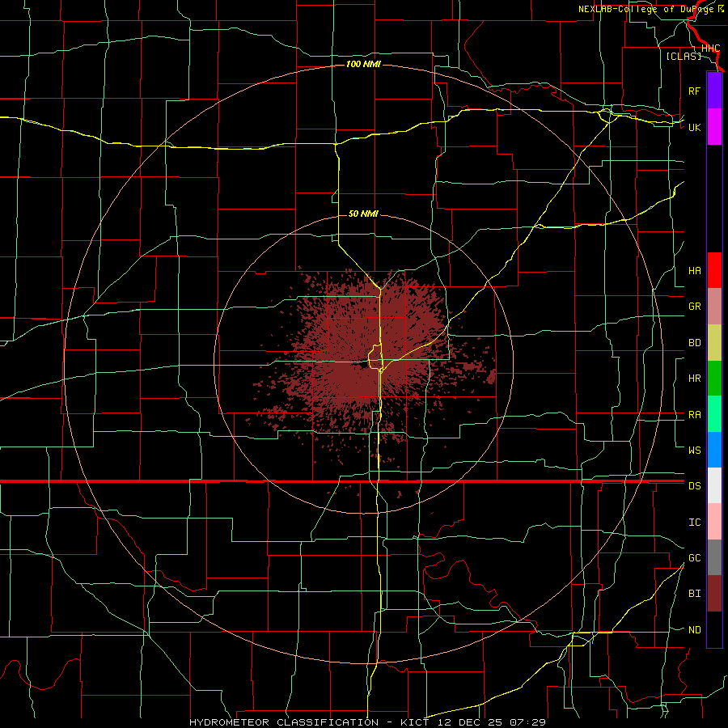
Task: Click the HR legend label
Action: (694, 379)
